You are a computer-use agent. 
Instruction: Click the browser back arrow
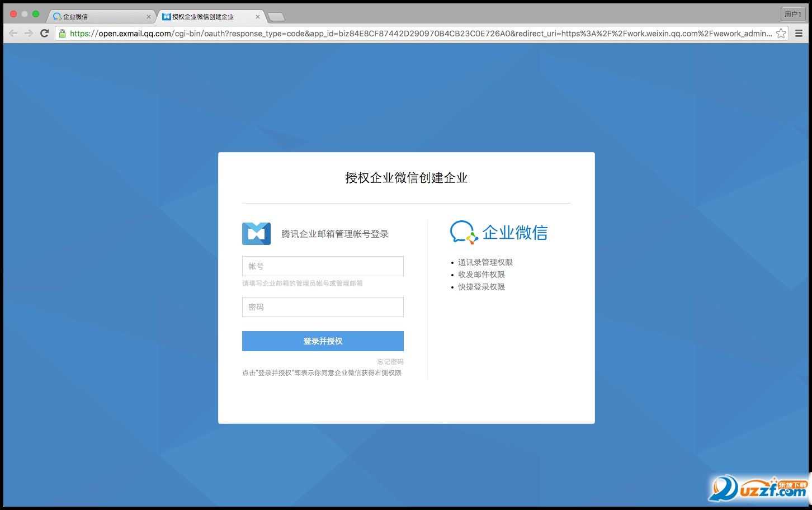pyautogui.click(x=13, y=34)
